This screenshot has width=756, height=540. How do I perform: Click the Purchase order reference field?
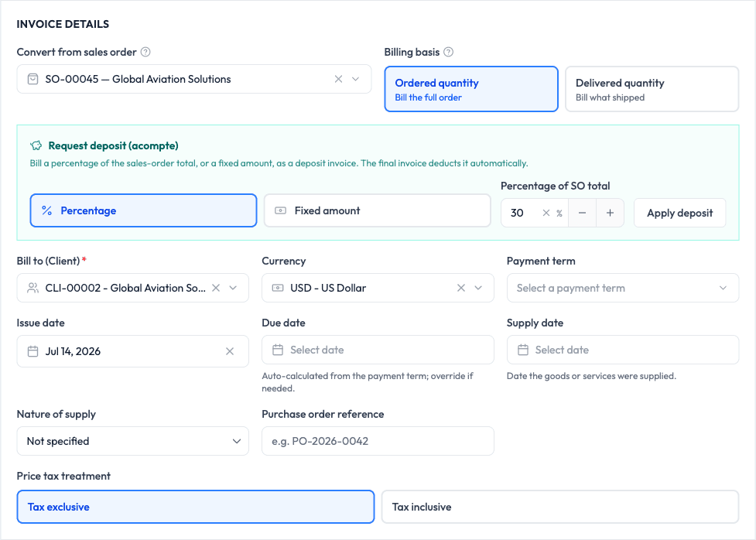pyautogui.click(x=378, y=441)
